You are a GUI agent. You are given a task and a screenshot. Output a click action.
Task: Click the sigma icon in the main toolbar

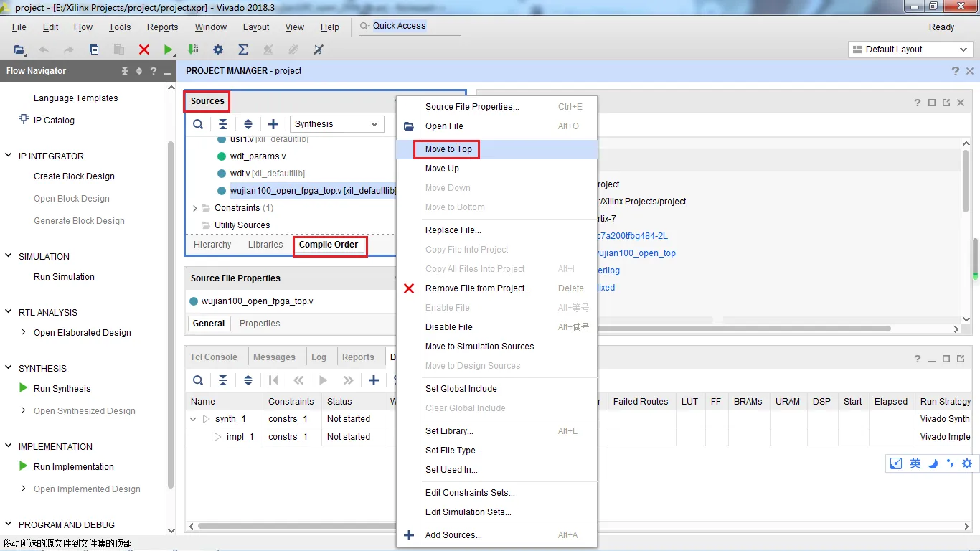(x=243, y=50)
